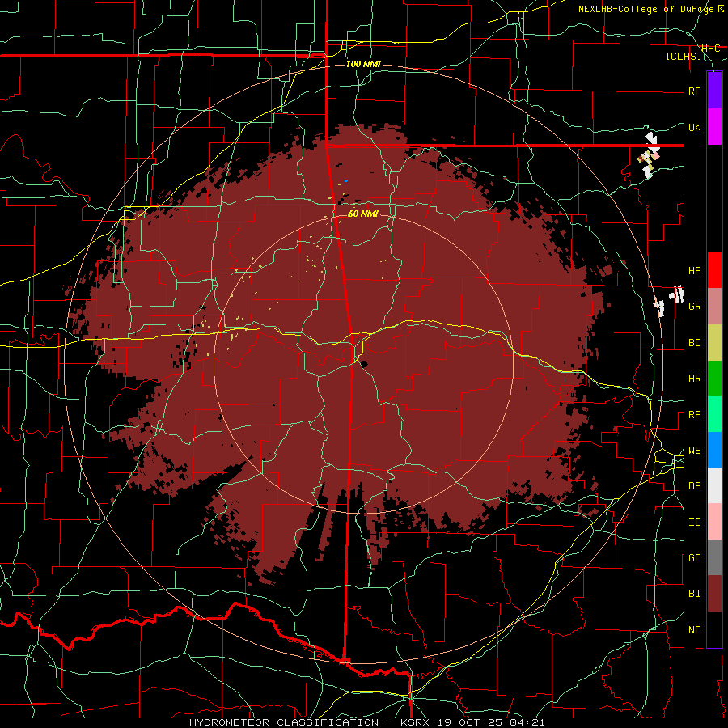This screenshot has width=728, height=728.
Task: Click the GC legend label
Action: tap(694, 558)
